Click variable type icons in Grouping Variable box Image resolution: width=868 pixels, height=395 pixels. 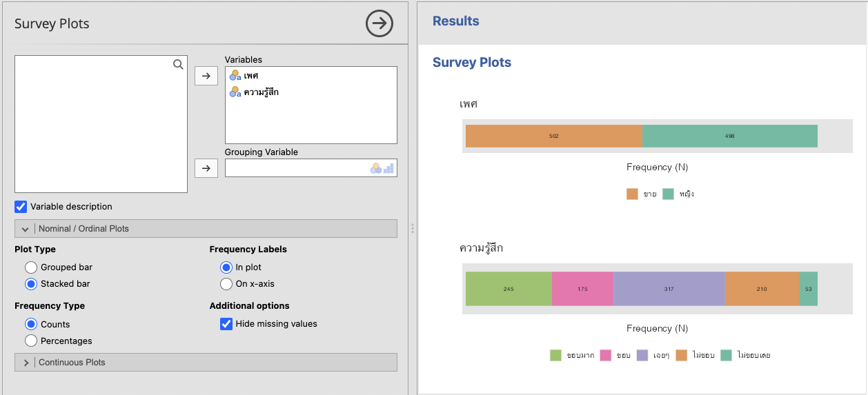pos(382,168)
